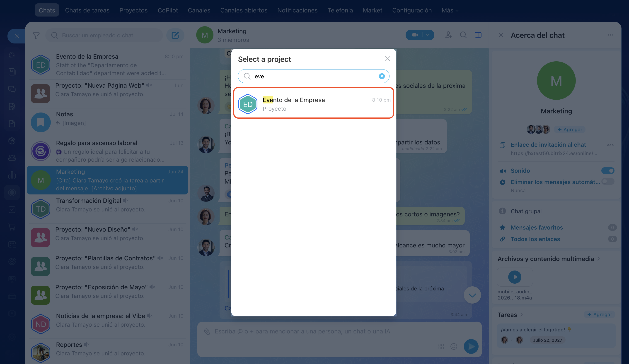
Task: Open Todos los enlaces
Action: (535, 239)
